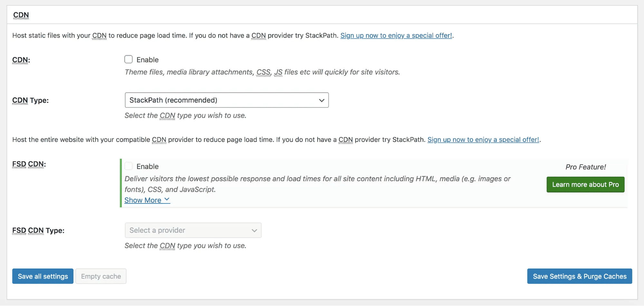
Task: Click the 'Theme files, media library attachments' description
Action: 262,72
